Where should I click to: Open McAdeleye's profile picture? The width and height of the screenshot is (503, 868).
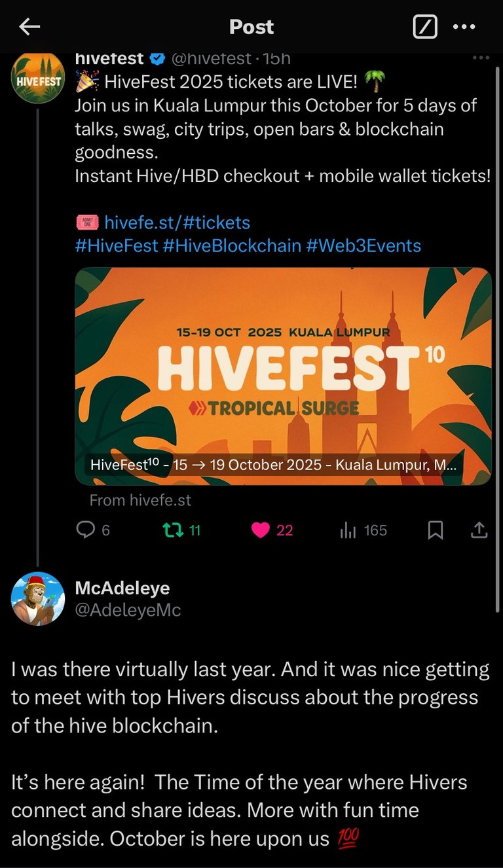[x=38, y=598]
